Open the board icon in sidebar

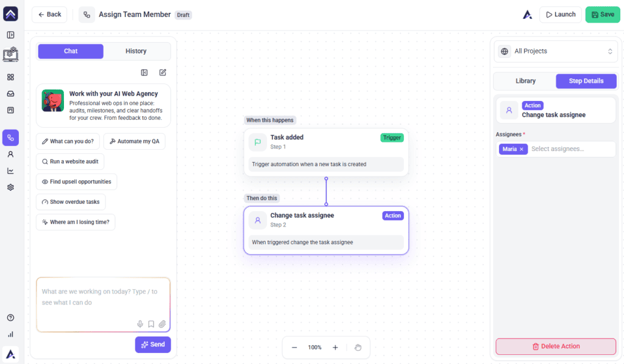click(11, 110)
